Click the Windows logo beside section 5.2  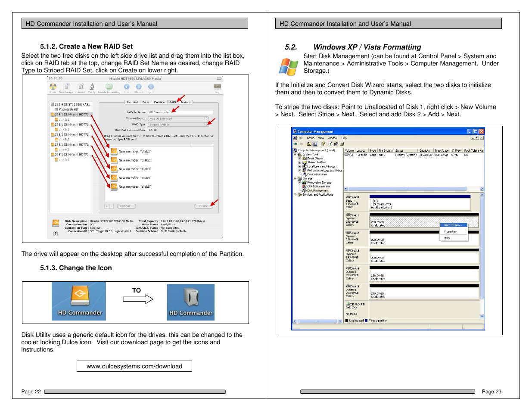[x=288, y=67]
